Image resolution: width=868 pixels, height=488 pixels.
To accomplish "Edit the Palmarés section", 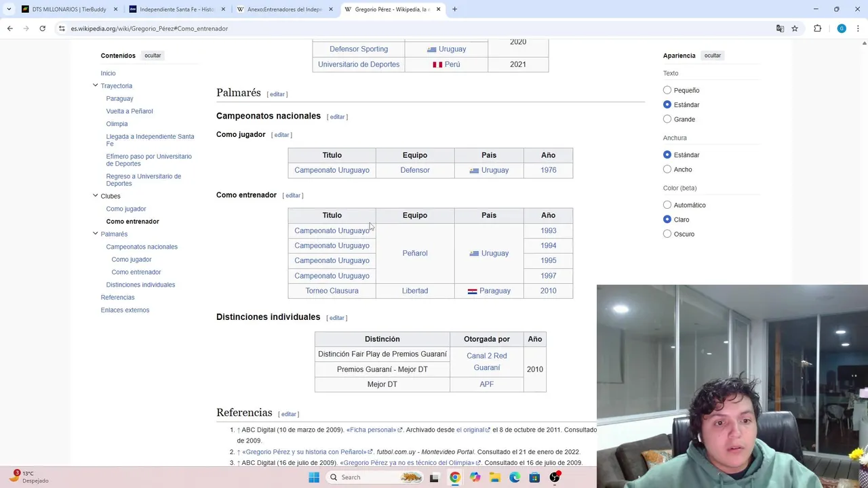I will tap(277, 94).
